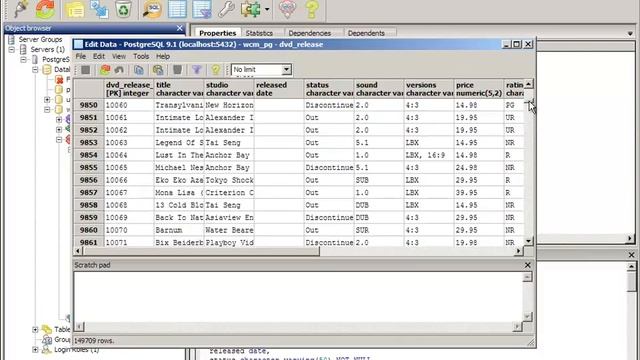Click the Delete row icon in Edit Data toolbar
Screen dimensions: 640x360
coord(177,70)
